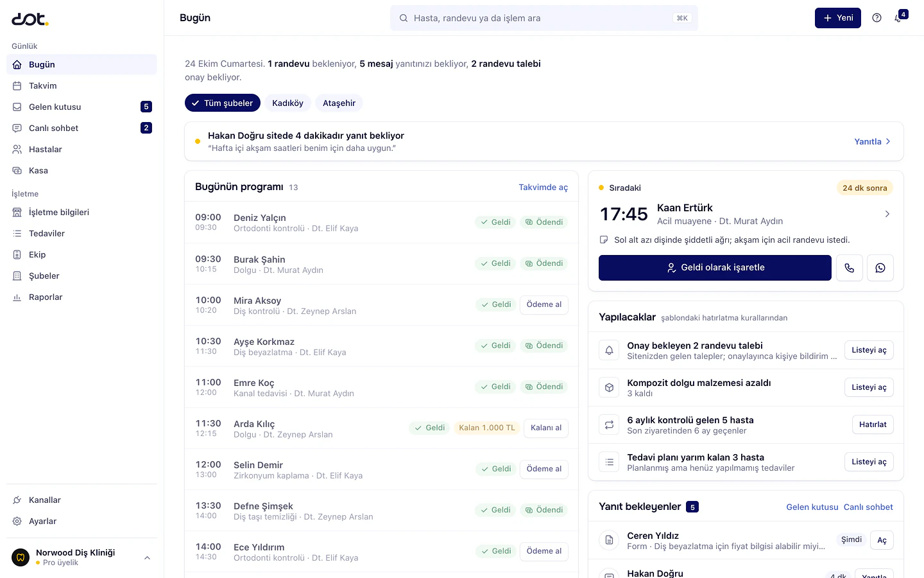Click box icon beside Kompozit dolgu malzemesi
This screenshot has width=924, height=578.
point(610,388)
